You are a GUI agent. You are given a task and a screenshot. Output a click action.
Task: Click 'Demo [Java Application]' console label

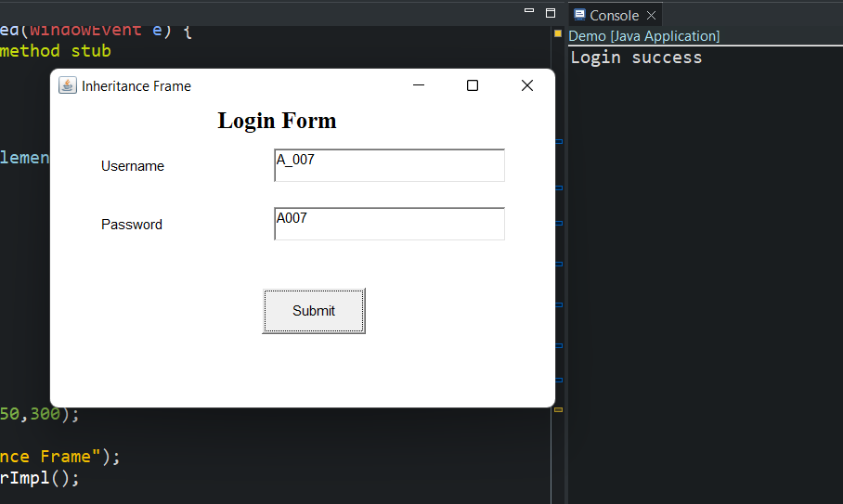(x=644, y=36)
